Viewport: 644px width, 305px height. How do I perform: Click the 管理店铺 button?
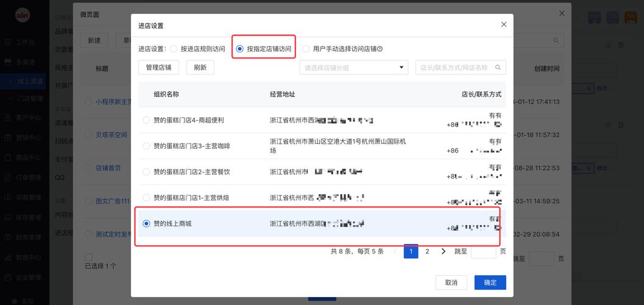tap(158, 68)
